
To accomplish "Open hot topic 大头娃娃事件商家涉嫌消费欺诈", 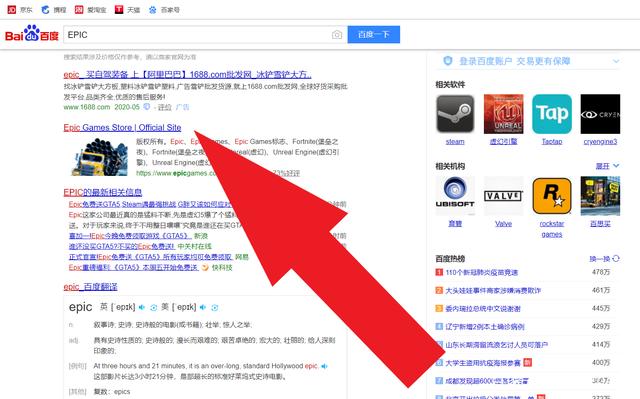I will coord(493,290).
